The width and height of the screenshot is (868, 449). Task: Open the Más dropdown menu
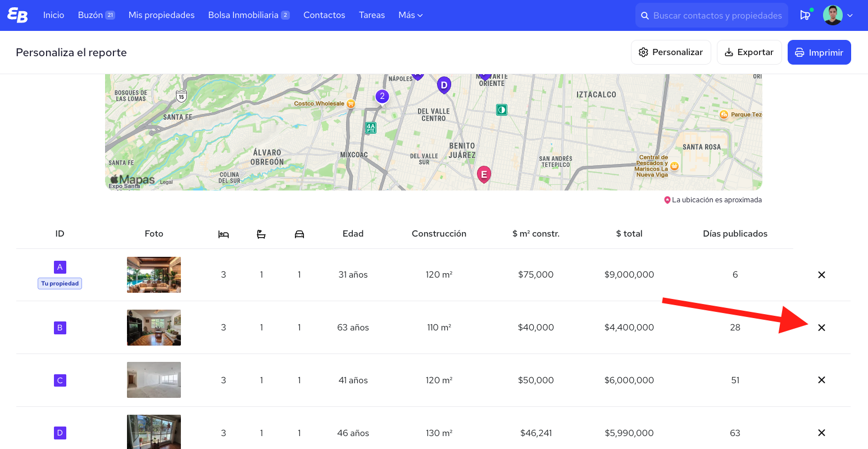[410, 15]
